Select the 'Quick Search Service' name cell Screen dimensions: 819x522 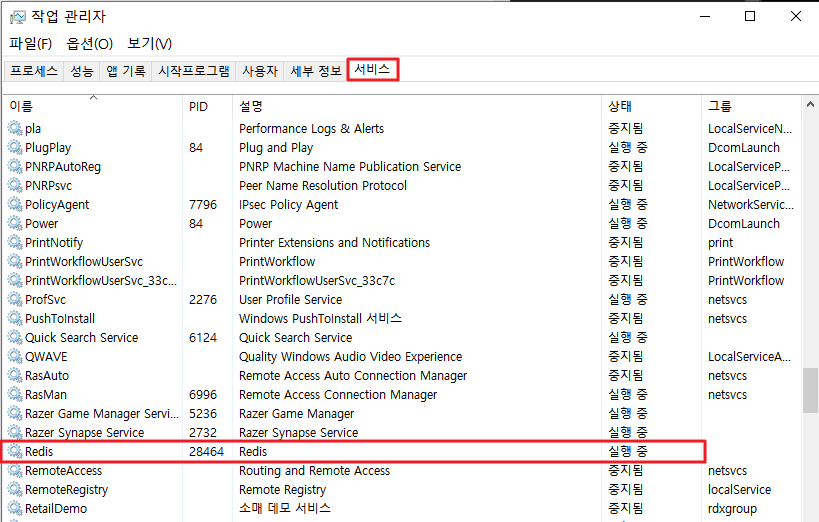(x=81, y=338)
